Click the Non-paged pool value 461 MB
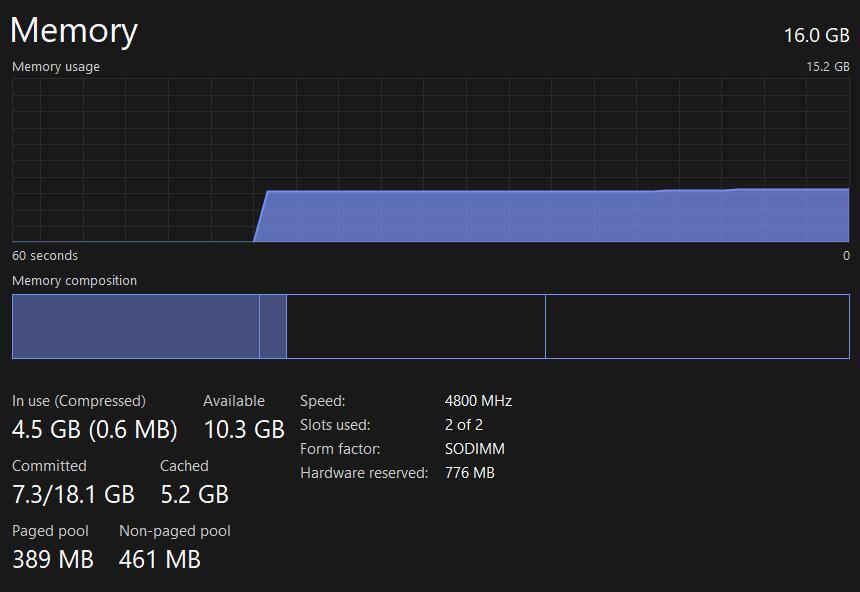Image resolution: width=860 pixels, height=592 pixels. 160,559
